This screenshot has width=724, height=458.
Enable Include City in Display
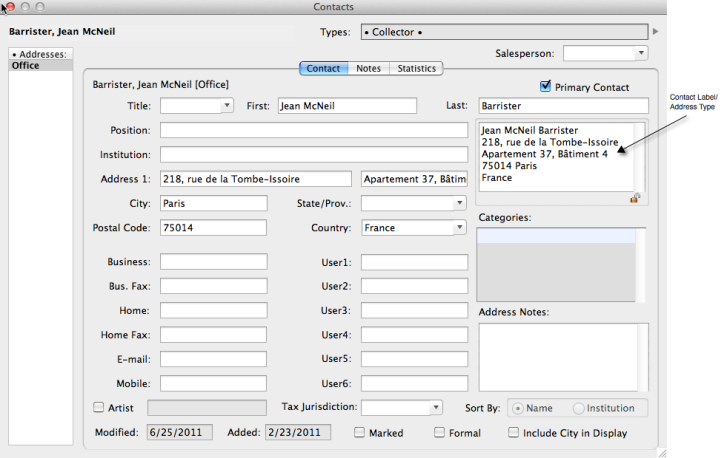[x=514, y=433]
